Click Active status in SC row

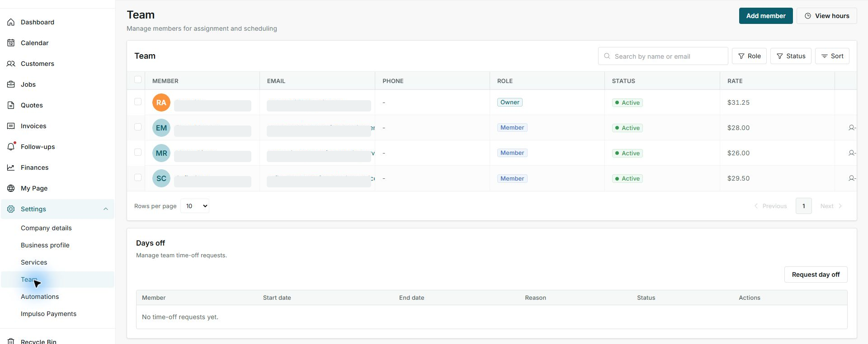(627, 178)
